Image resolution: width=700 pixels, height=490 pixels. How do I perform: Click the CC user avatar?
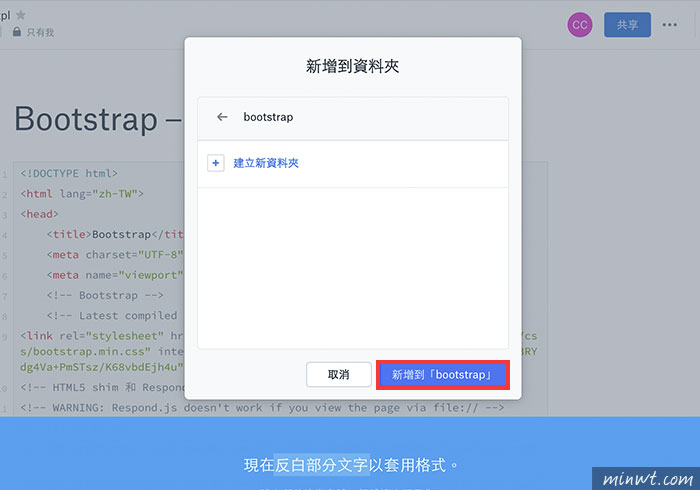[580, 25]
